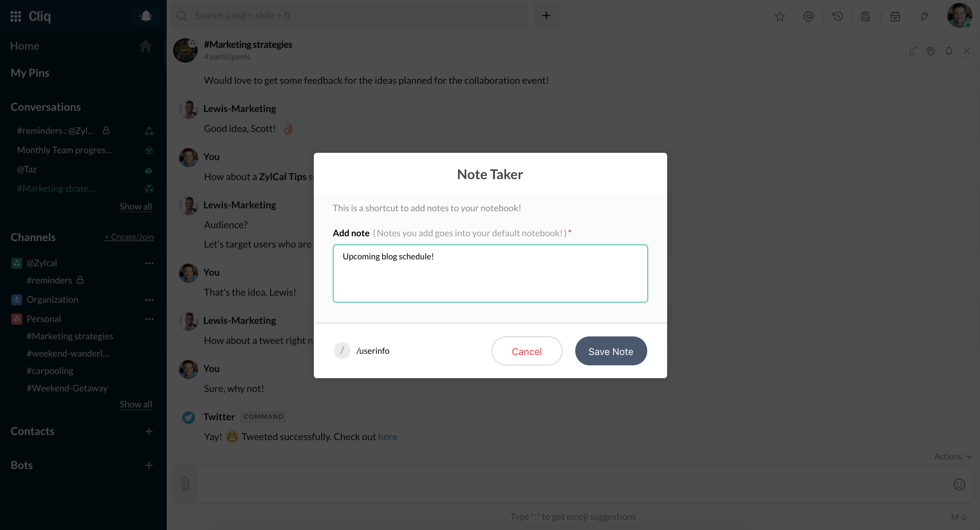Open options menu for Personal channel

149,319
